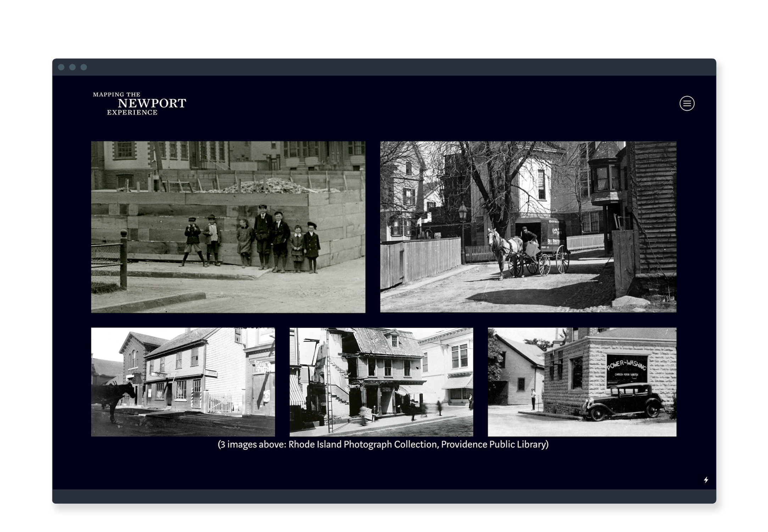Image resolution: width=768 pixels, height=532 pixels.
Task: Open the horse-drawn wagon street photo
Action: coord(528,227)
